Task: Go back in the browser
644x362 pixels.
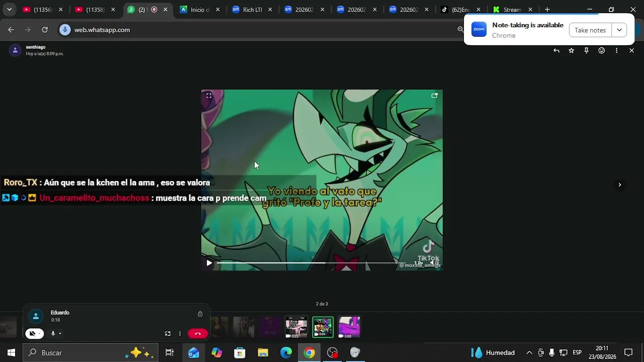Action: (x=11, y=30)
